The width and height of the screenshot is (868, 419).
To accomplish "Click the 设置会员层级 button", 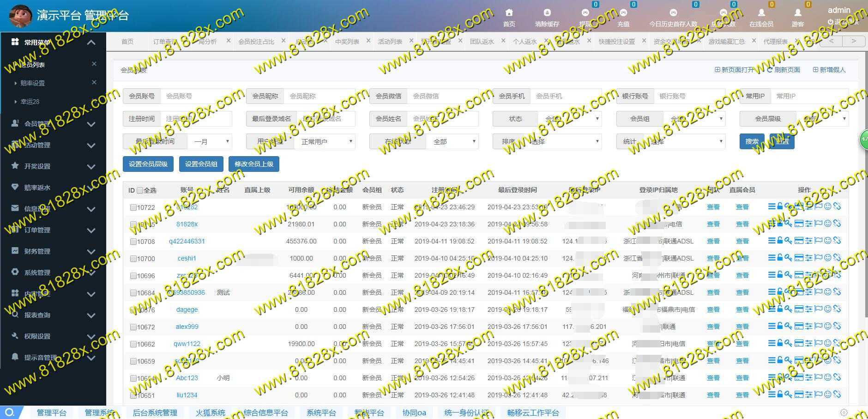I will point(148,164).
